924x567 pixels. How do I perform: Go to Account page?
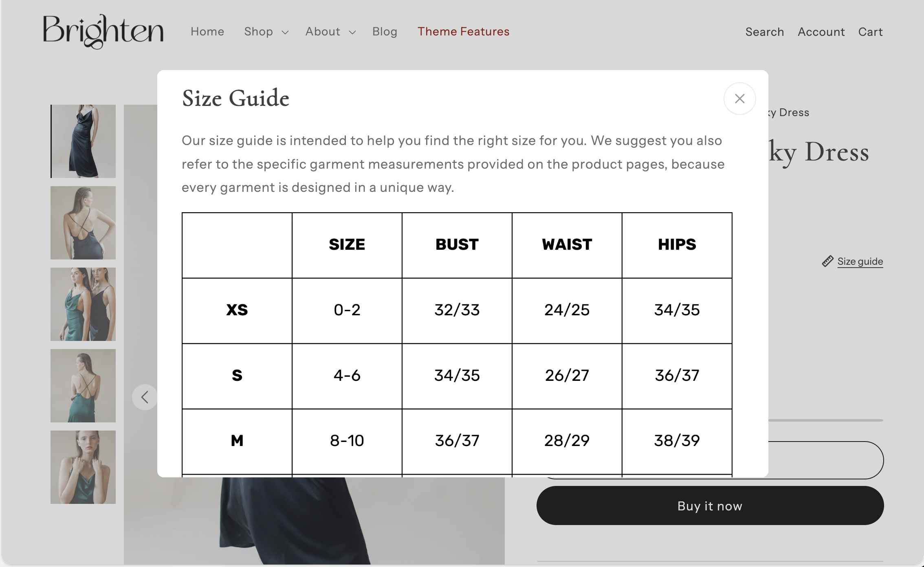[x=821, y=32]
